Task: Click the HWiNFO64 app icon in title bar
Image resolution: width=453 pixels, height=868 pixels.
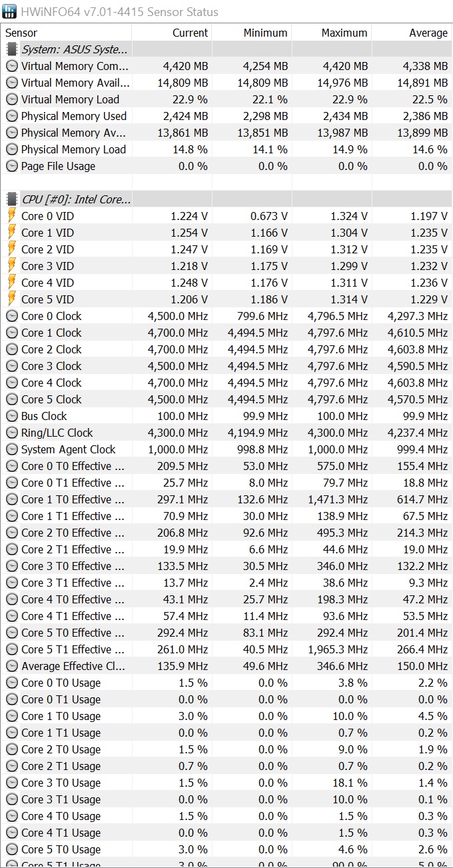Action: coord(10,11)
